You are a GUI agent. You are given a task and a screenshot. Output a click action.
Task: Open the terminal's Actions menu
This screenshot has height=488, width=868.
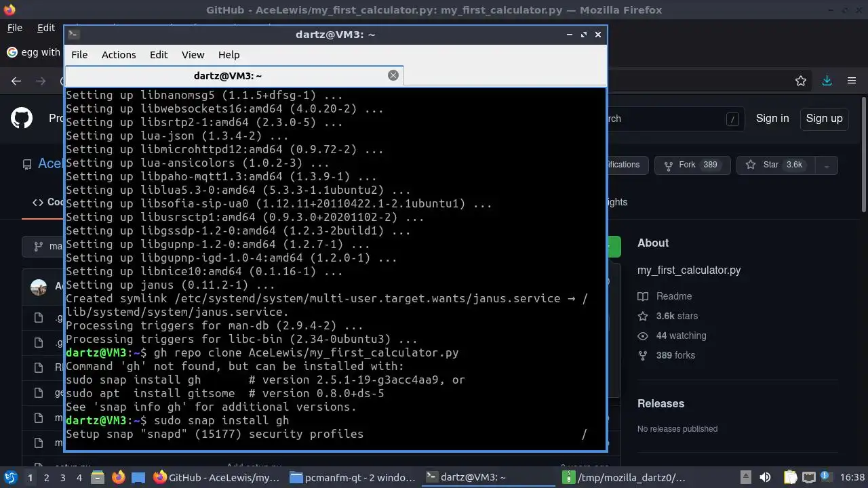click(x=119, y=55)
